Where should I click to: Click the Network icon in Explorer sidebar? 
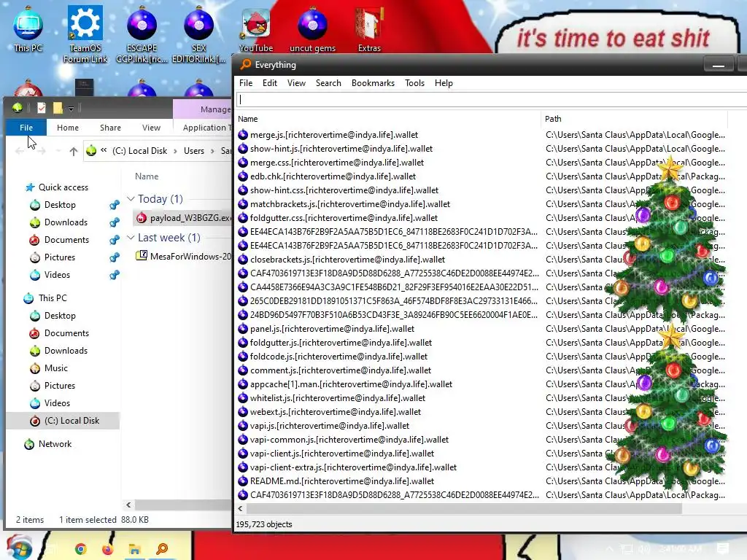coord(29,444)
